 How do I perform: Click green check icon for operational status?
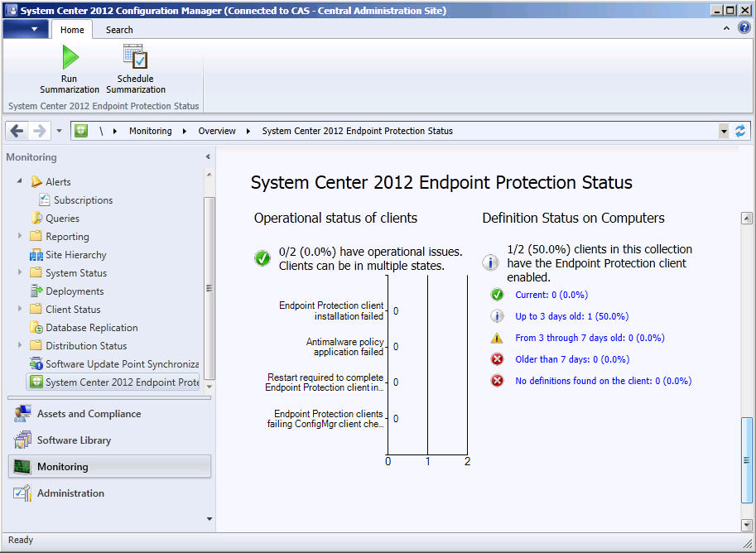pos(262,258)
